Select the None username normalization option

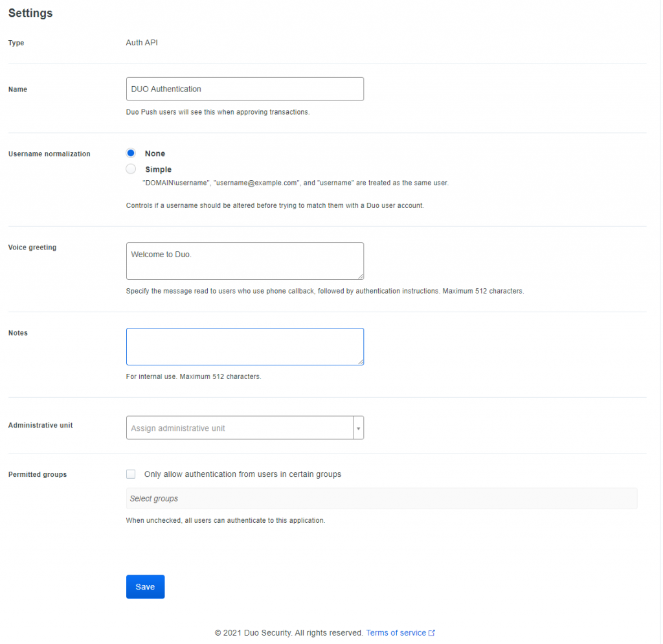(131, 153)
